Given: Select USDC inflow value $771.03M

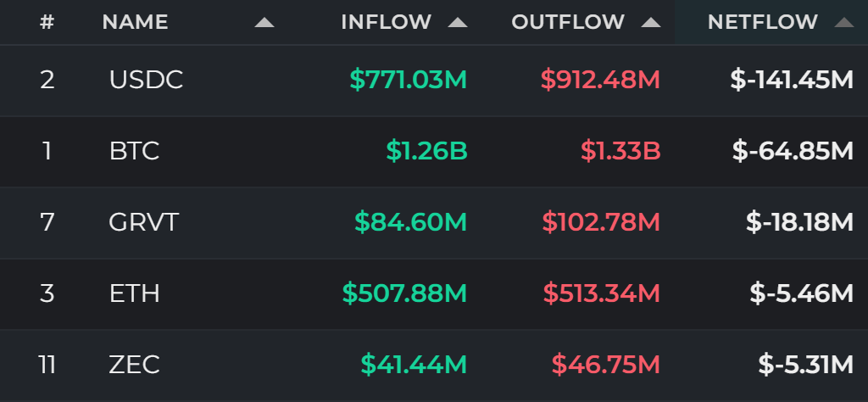Looking at the screenshot, I should click(409, 81).
